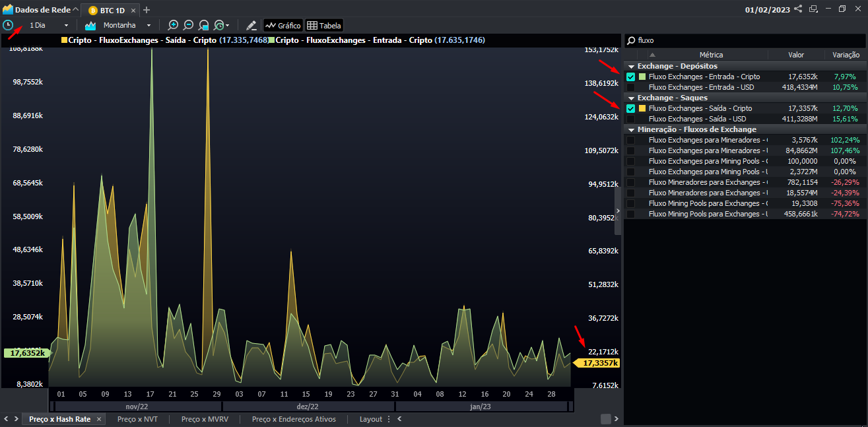Switch to Tabela view
The height and width of the screenshot is (427, 868).
coord(324,25)
